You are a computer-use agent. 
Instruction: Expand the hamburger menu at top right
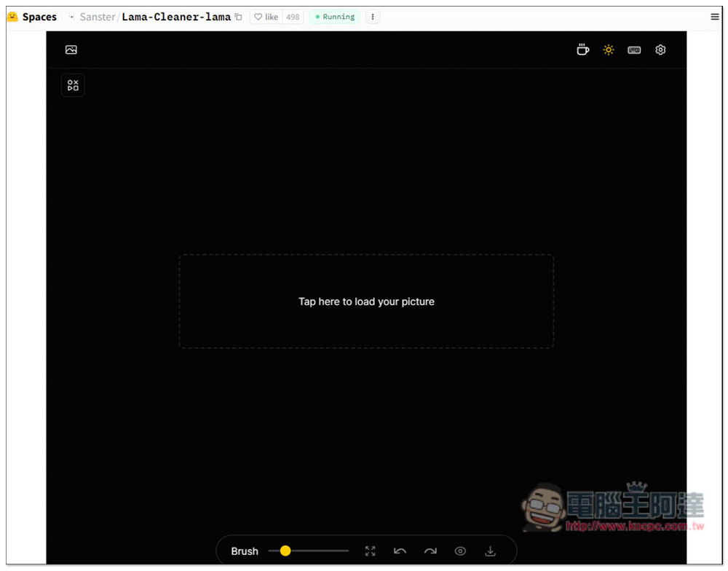coord(715,17)
